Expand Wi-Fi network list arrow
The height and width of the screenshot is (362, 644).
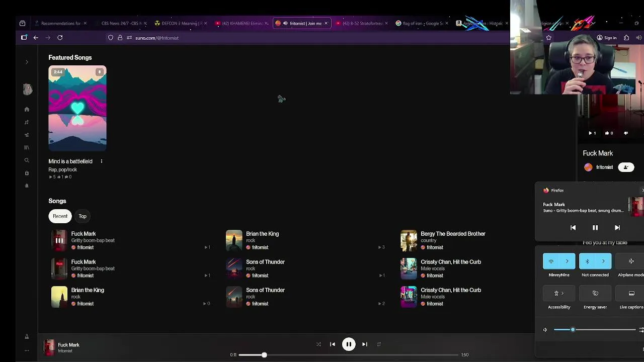coord(567,261)
